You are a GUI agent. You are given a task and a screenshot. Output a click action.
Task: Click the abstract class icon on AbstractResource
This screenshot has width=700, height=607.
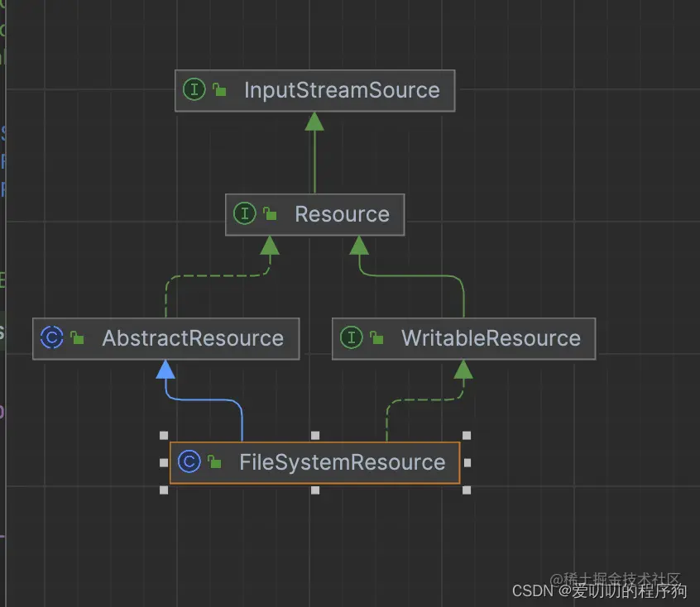click(x=52, y=337)
